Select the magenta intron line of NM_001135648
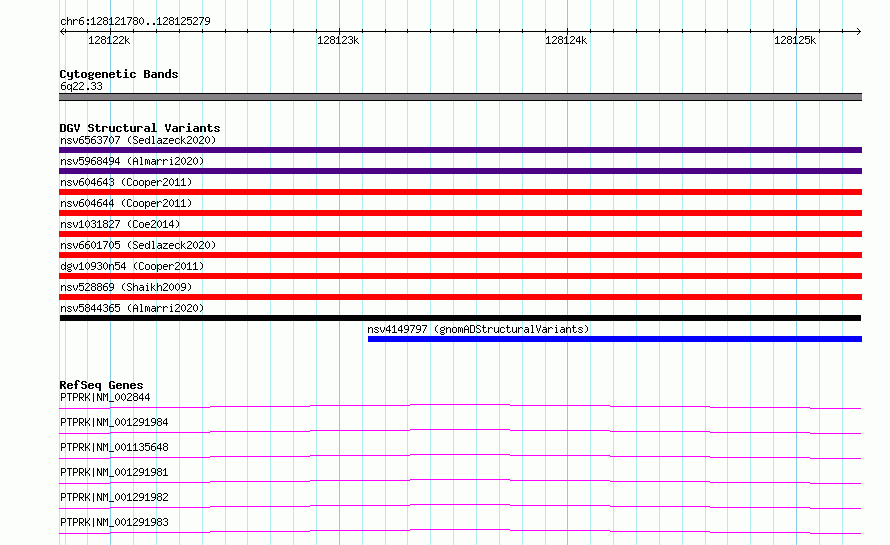890x545 pixels. 460,455
